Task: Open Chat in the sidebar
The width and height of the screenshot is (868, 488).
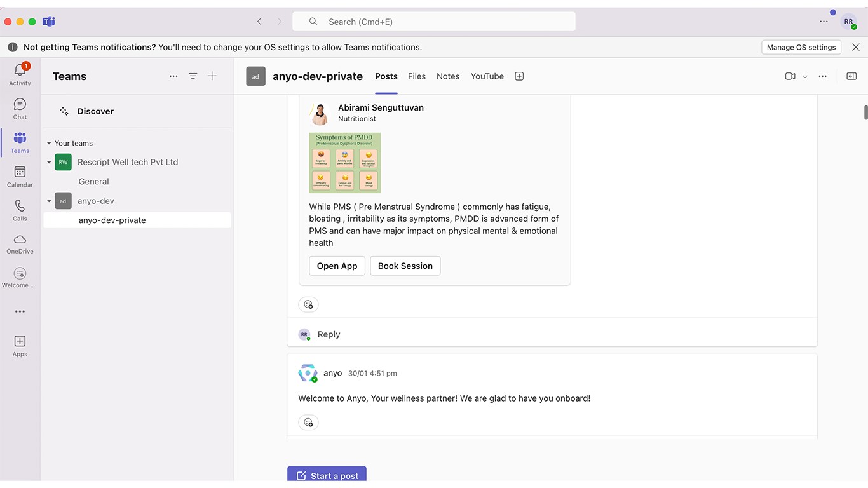Action: 20,108
